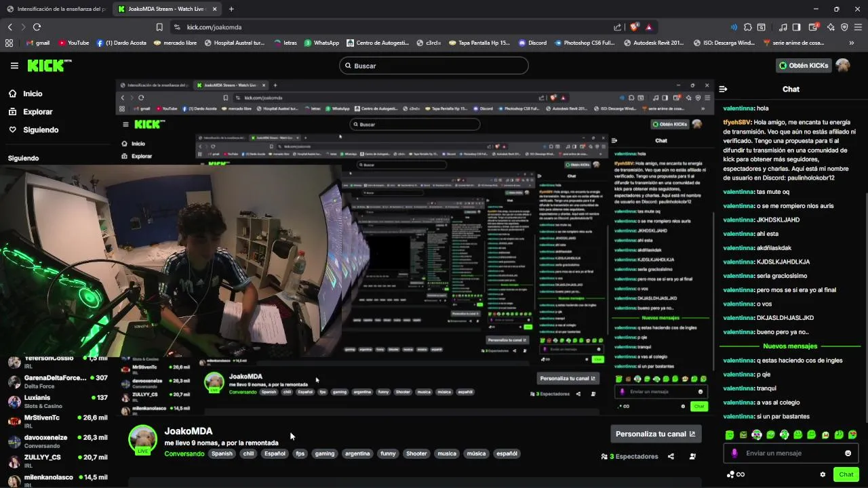
Task: Open the user profile avatar menu
Action: point(843,66)
